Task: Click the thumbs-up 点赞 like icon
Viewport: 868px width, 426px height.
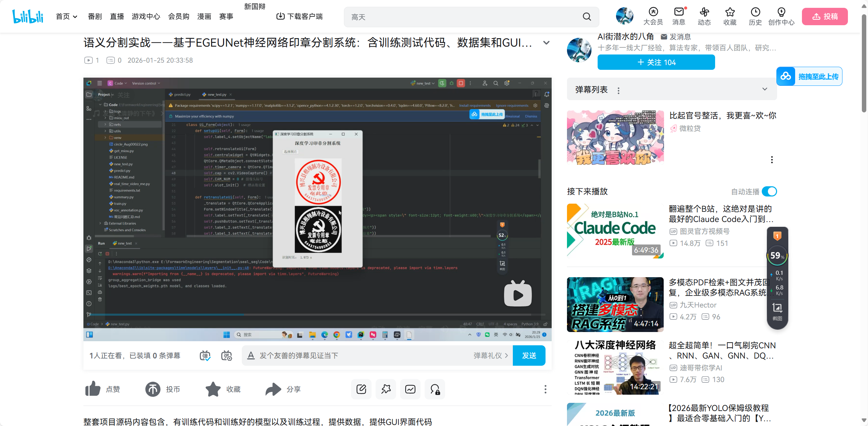Action: pyautogui.click(x=93, y=389)
